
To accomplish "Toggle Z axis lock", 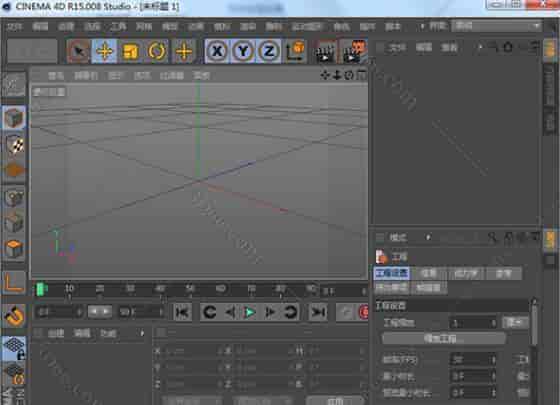I will coord(269,52).
